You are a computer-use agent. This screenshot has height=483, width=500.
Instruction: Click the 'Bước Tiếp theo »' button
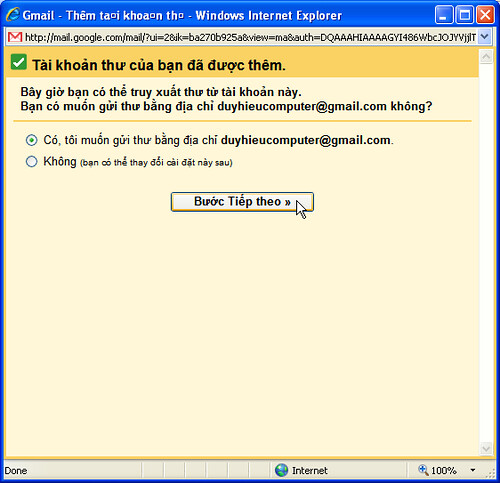242,202
